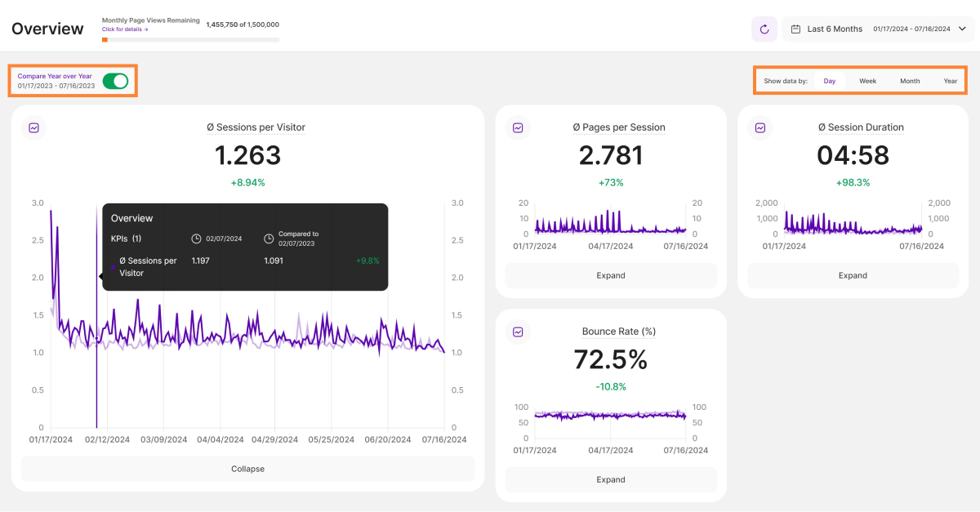Click the Monthly Page Views progress bar
The image size is (980, 512).
pos(190,39)
